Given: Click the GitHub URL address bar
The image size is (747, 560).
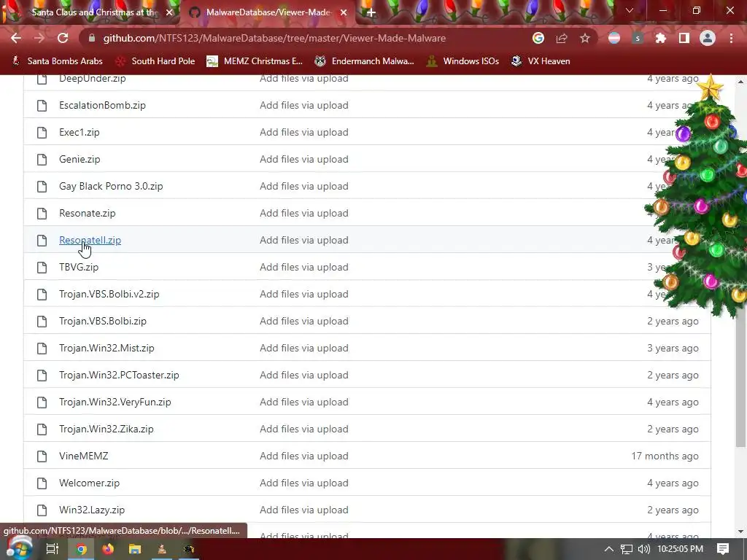Looking at the screenshot, I should (274, 38).
